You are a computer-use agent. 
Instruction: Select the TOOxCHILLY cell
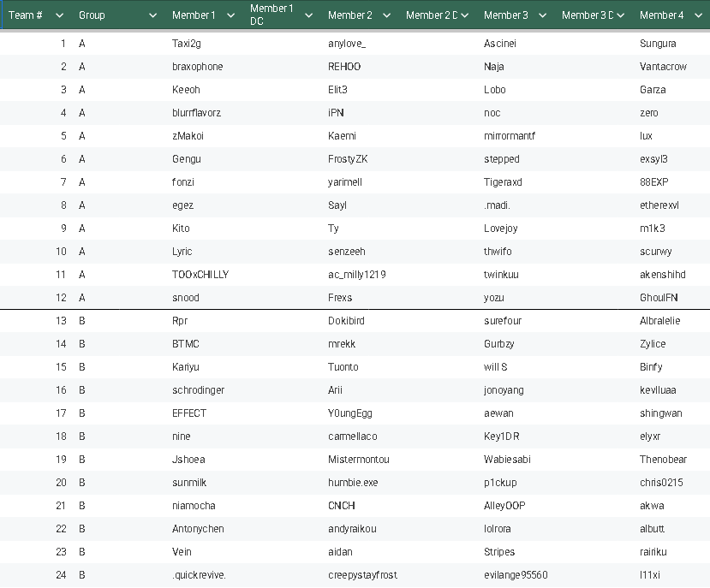[x=200, y=275]
